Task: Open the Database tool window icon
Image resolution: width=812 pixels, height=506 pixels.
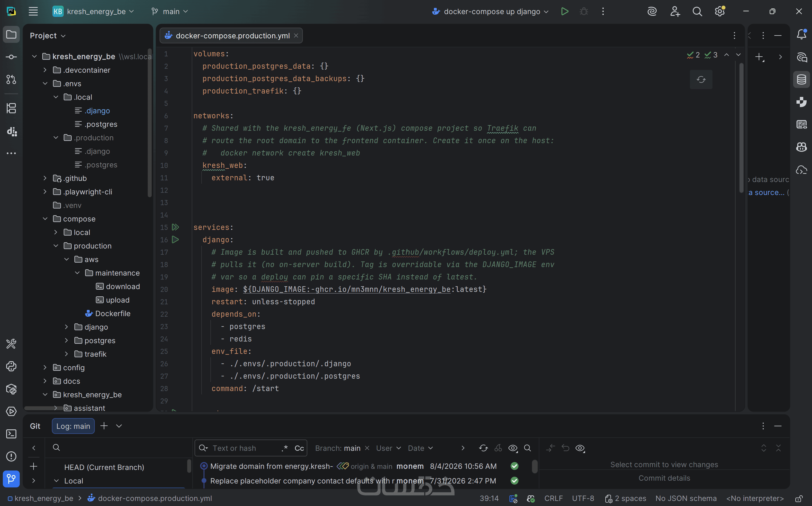Action: (x=802, y=80)
